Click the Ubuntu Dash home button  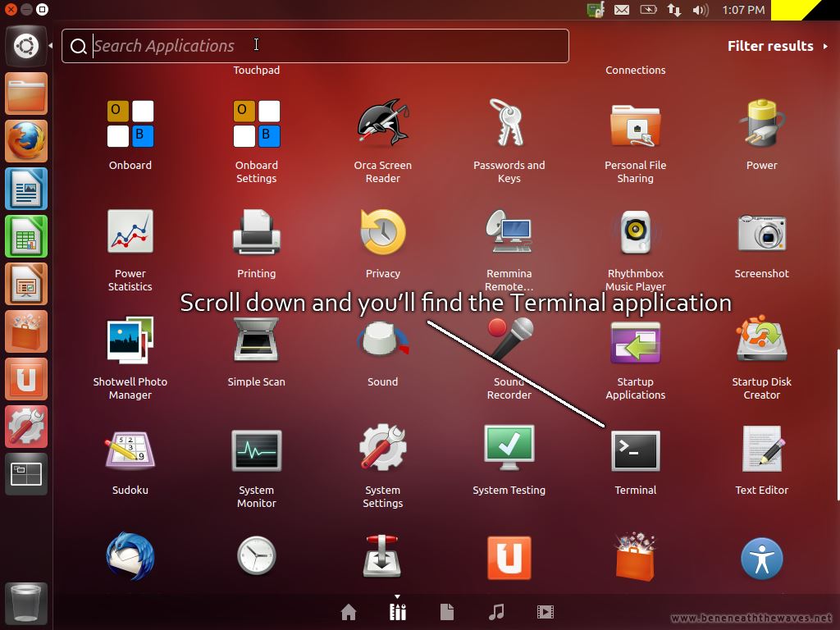coord(26,46)
